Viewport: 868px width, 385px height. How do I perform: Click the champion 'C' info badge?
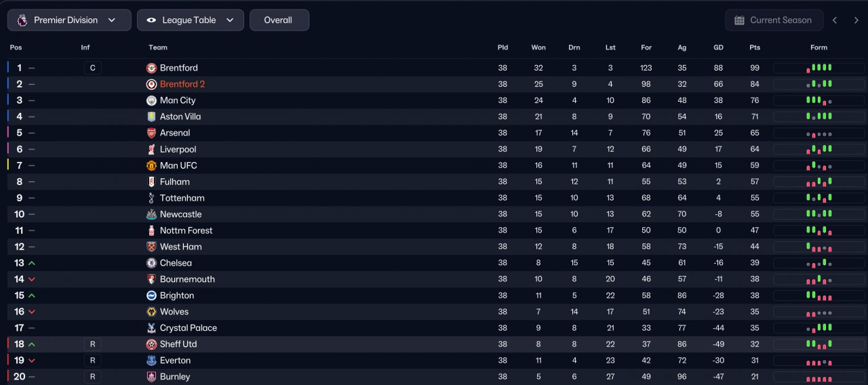[x=92, y=68]
